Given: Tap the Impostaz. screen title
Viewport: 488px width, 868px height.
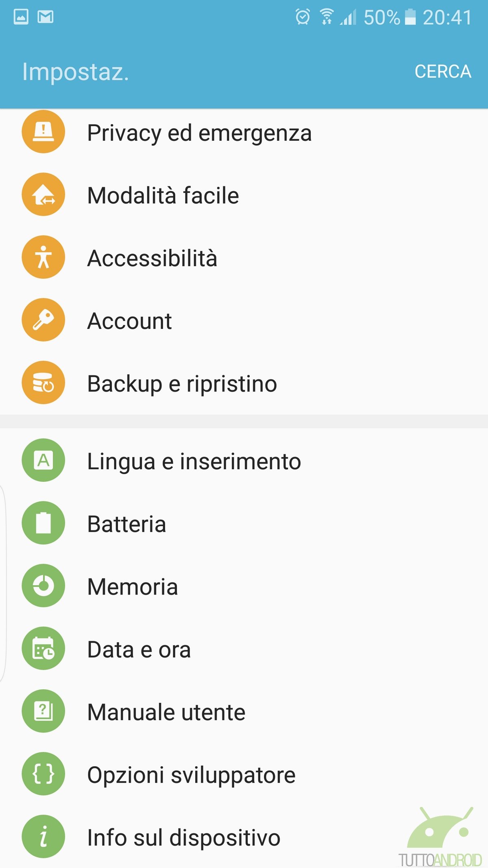Looking at the screenshot, I should pos(76,72).
